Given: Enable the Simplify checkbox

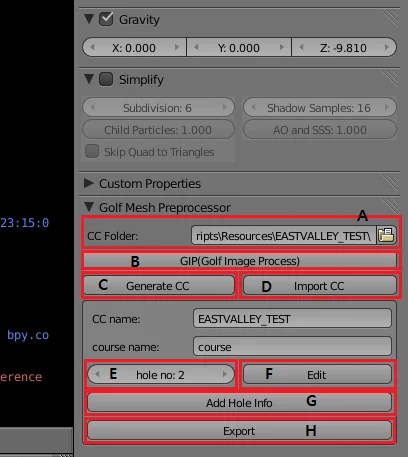Looking at the screenshot, I should (x=106, y=79).
